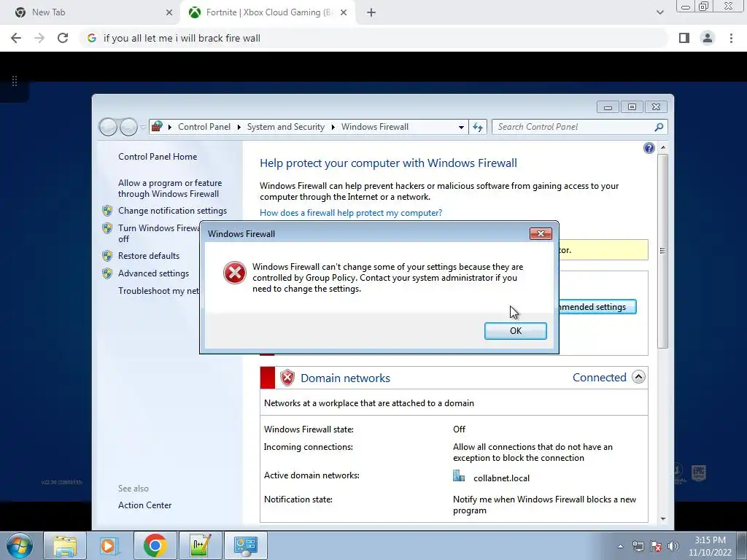Image resolution: width=747 pixels, height=560 pixels.
Task: Click the refresh button beside the address path
Action: [478, 127]
